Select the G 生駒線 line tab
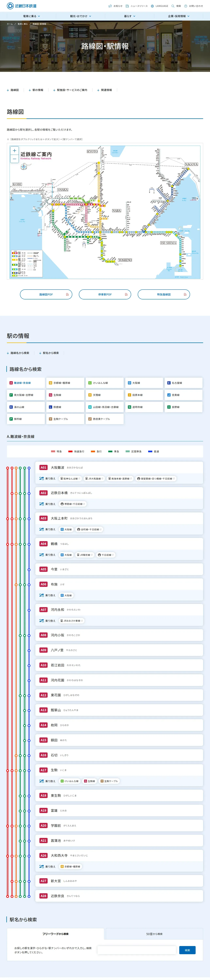Viewport: 210px width, 980px height. click(x=65, y=395)
